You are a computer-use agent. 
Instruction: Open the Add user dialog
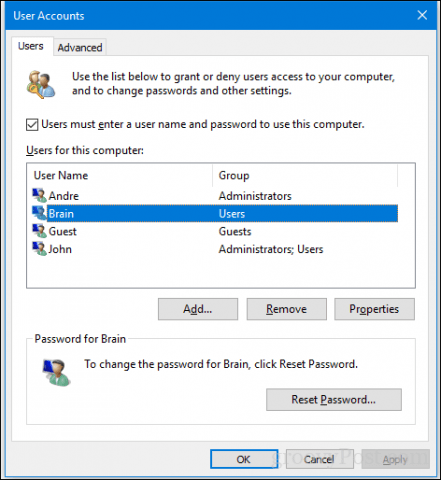pos(198,309)
